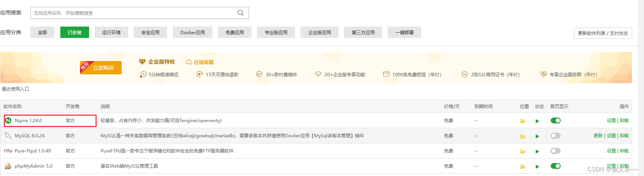Click the Pure-Ftpd status play icon
This screenshot has height=176, width=644.
point(537,151)
